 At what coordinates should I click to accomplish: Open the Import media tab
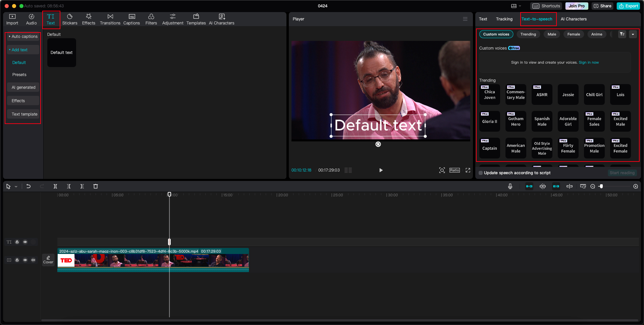(12, 19)
